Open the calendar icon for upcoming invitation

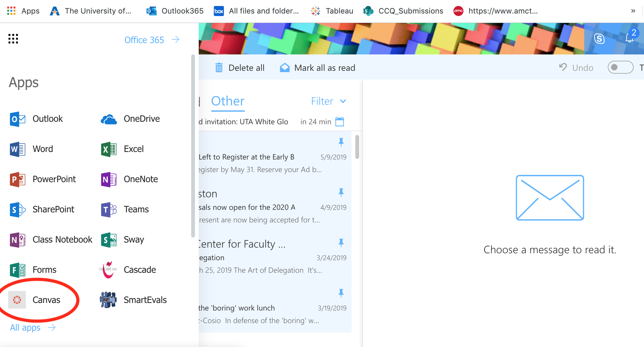(x=340, y=121)
